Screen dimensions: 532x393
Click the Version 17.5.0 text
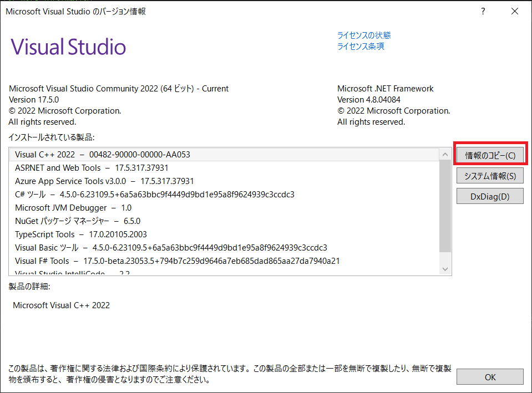click(x=34, y=100)
